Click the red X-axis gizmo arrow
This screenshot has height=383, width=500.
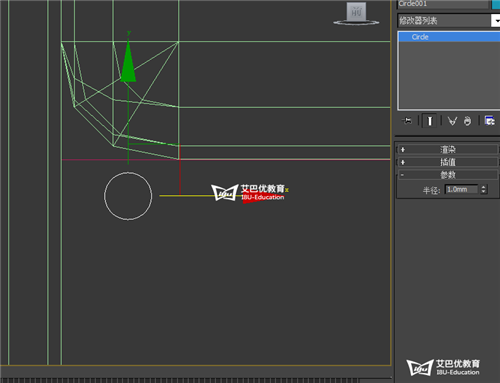click(263, 198)
